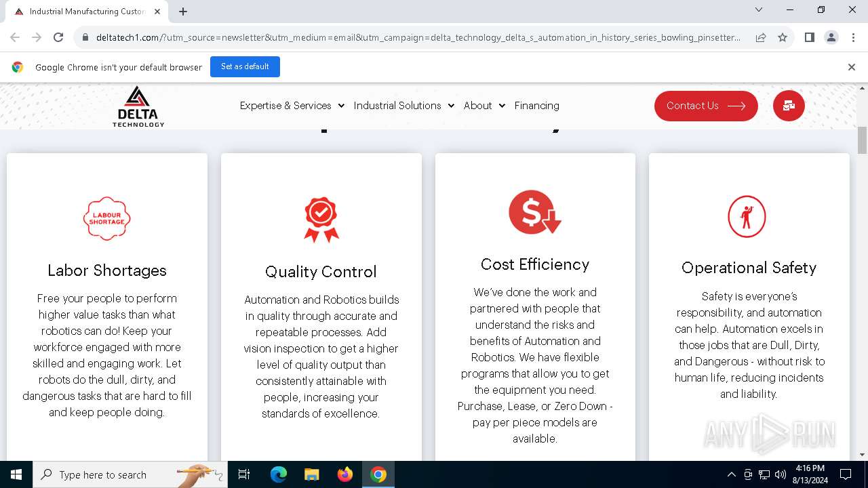Image resolution: width=868 pixels, height=488 pixels.
Task: Click the Labor Shortages heading
Action: pos(107,270)
